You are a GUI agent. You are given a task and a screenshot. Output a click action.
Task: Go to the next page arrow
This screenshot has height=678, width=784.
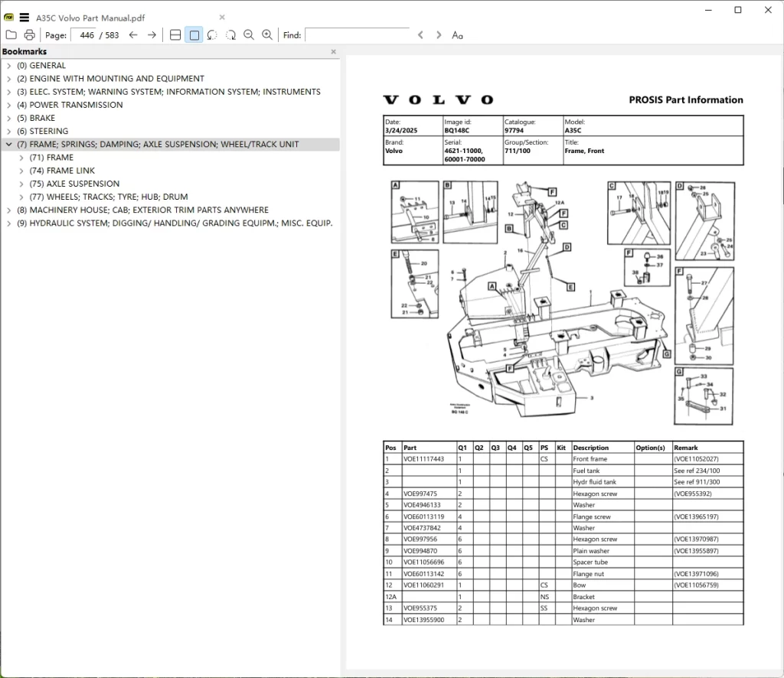pyautogui.click(x=152, y=35)
